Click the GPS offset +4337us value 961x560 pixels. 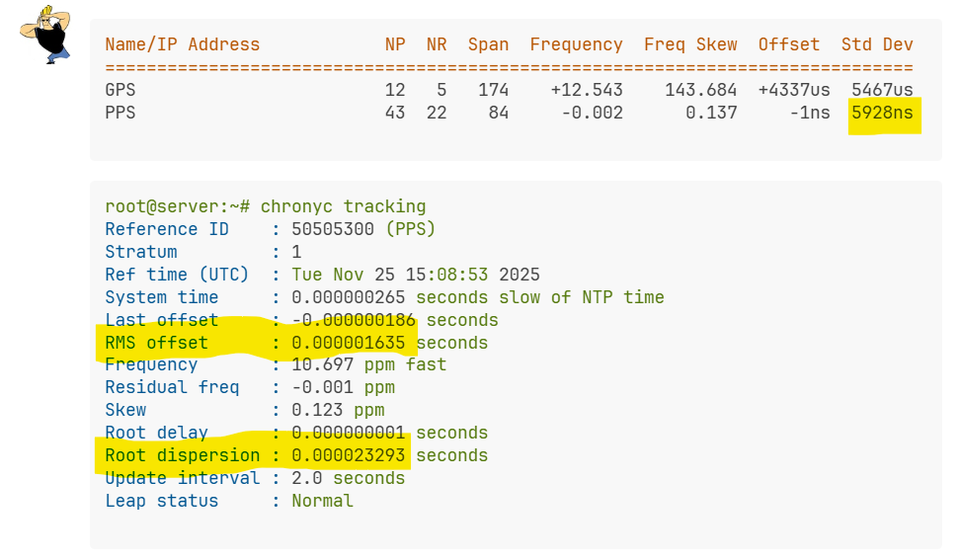(794, 90)
